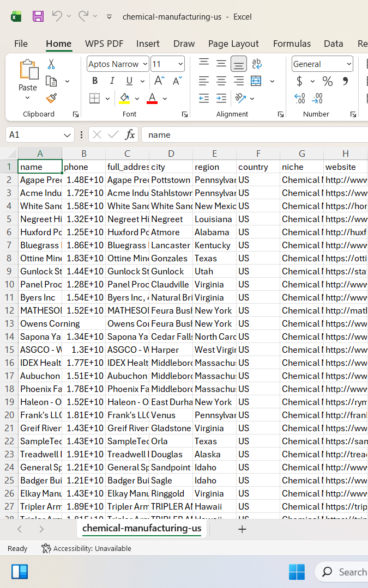This screenshot has width=368, height=588.
Task: Click Increase Font Size icon
Action: coord(159,81)
